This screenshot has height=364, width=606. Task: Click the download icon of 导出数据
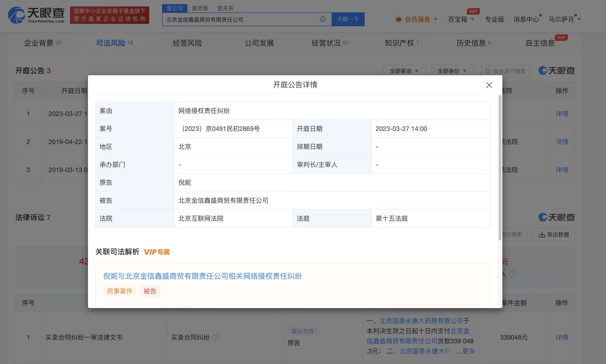pos(542,234)
